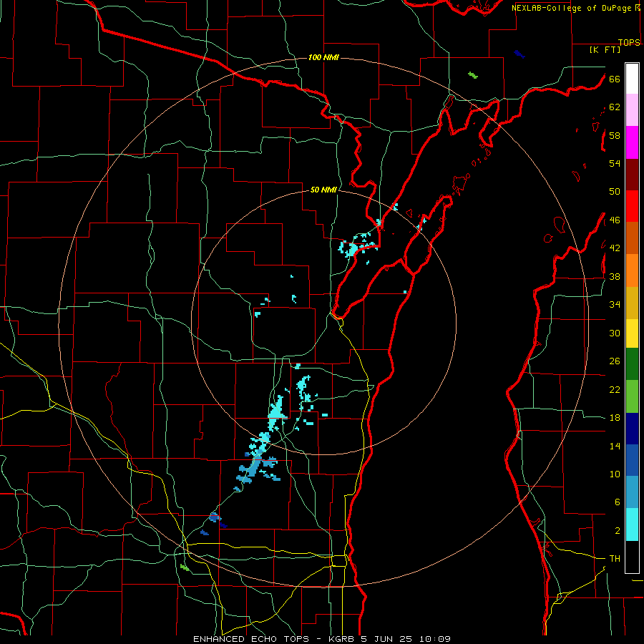The width and height of the screenshot is (644, 644).
Task: Click the "KGRB" station identifier
Action: pyautogui.click(x=342, y=639)
